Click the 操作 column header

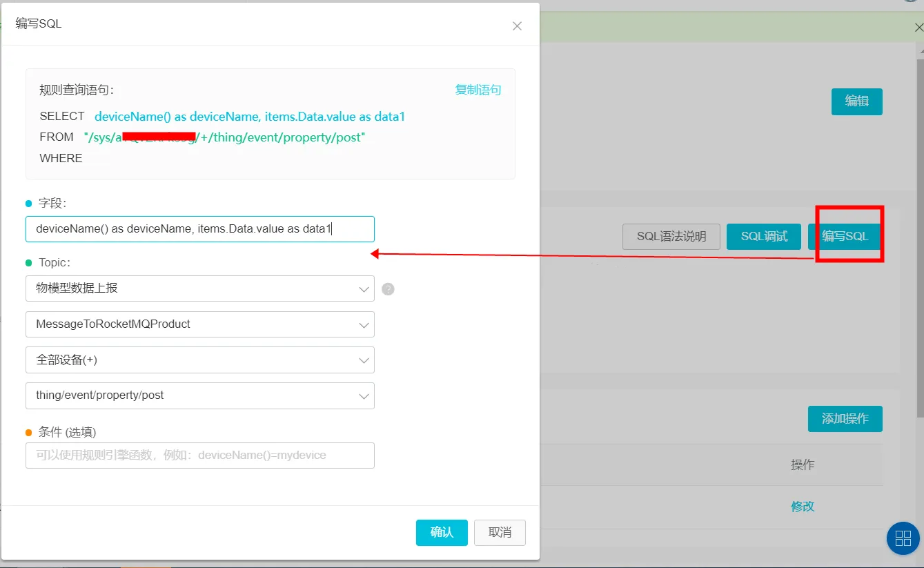[x=803, y=465]
